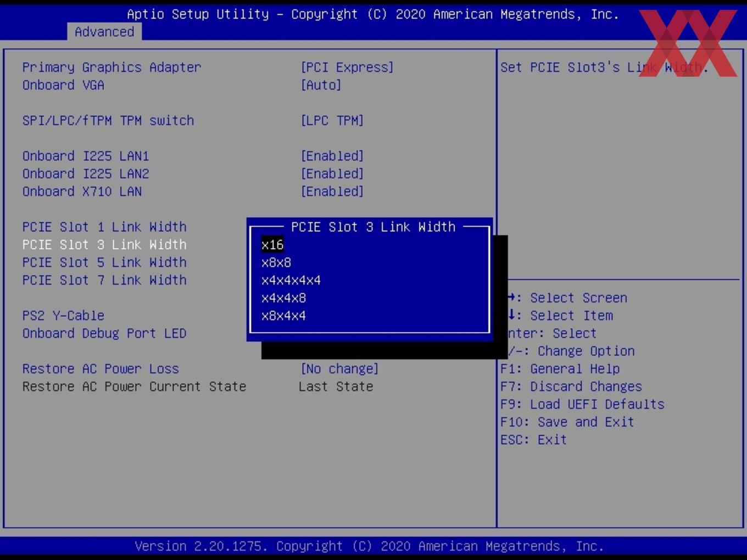This screenshot has width=747, height=560.
Task: Select Primary Graphics Adapter setting
Action: 112,68
